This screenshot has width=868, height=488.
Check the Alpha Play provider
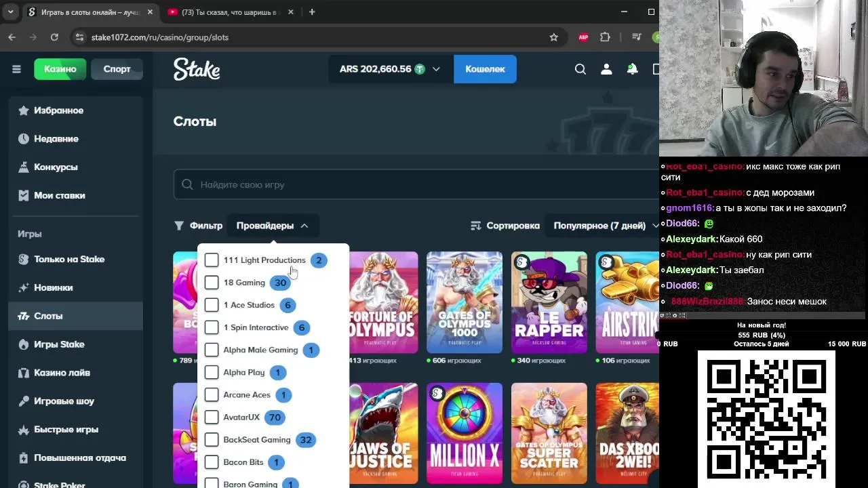(x=212, y=372)
